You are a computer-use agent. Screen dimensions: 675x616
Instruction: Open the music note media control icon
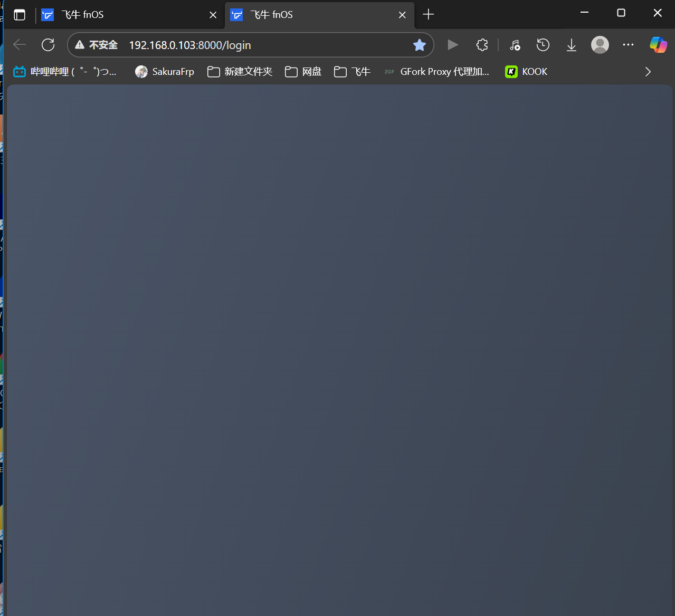tap(515, 45)
